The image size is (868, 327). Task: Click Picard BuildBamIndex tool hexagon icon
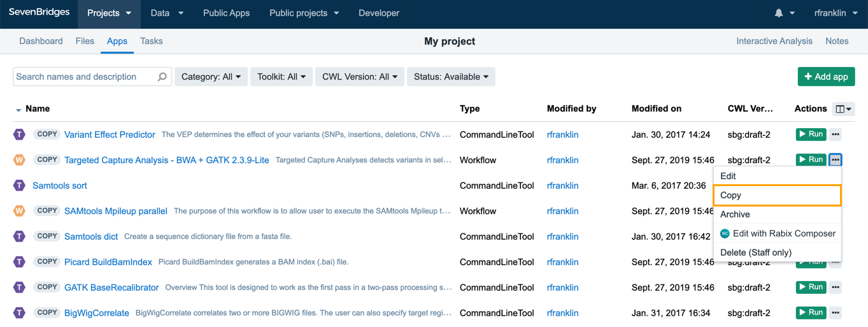click(19, 262)
